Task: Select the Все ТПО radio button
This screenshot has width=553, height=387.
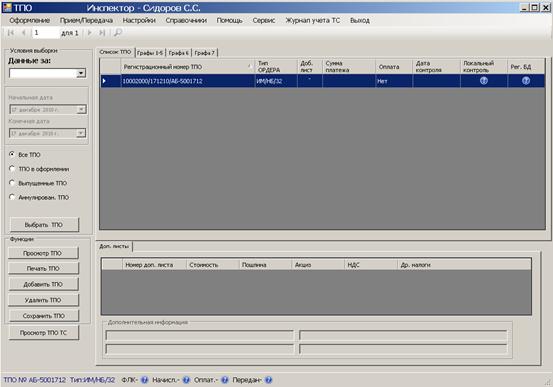Action: tap(12, 154)
